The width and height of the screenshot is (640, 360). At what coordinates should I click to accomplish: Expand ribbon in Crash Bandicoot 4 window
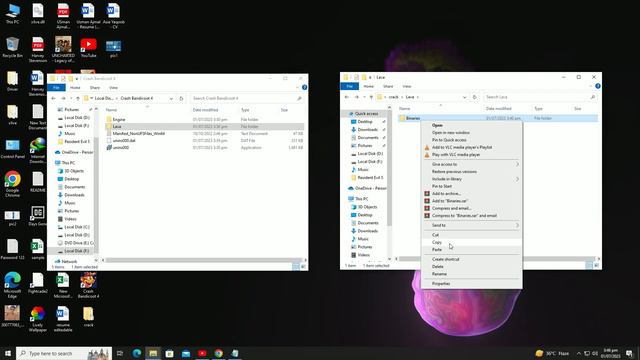click(298, 87)
